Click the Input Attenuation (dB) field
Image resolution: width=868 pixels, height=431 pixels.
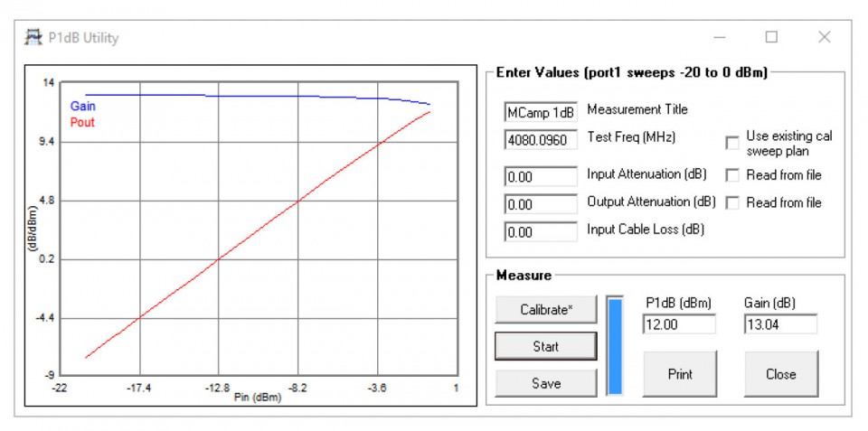541,177
